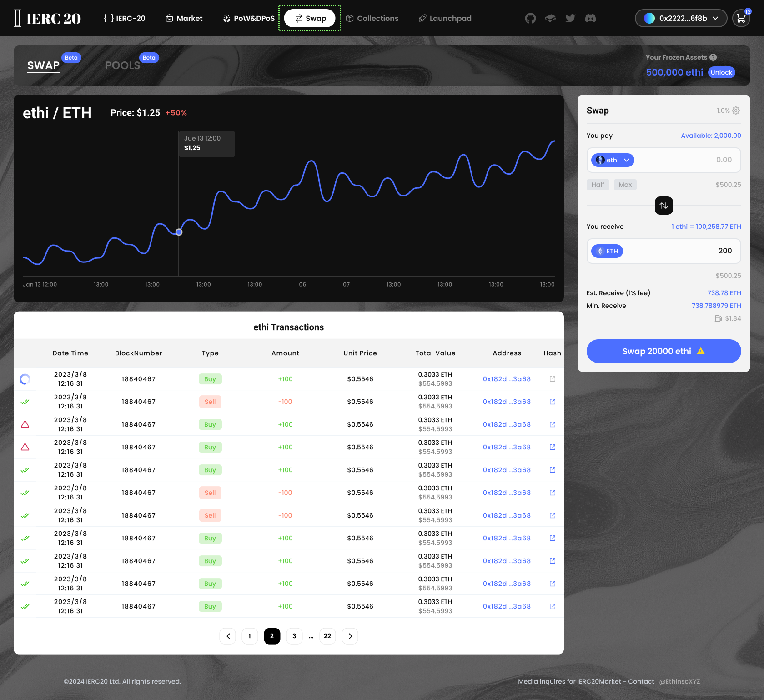Open the Market menu item
764x700 pixels.
(184, 18)
